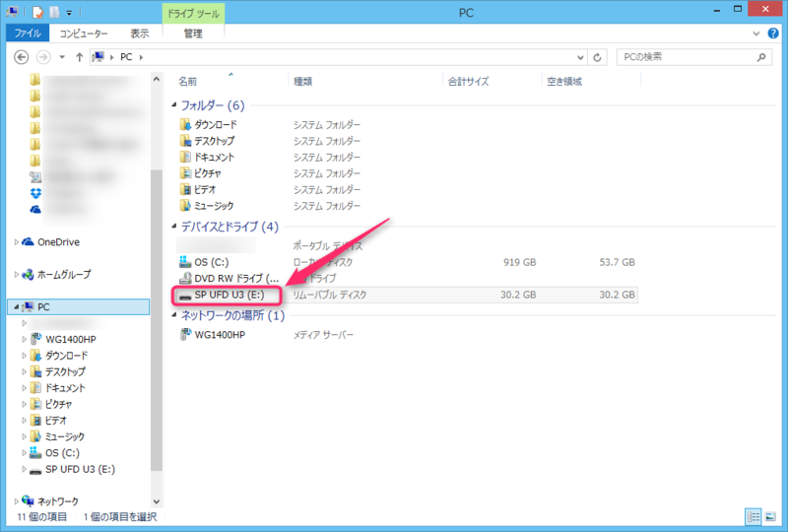The width and height of the screenshot is (788, 532).
Task: Open the Help question mark icon
Action: 773,33
